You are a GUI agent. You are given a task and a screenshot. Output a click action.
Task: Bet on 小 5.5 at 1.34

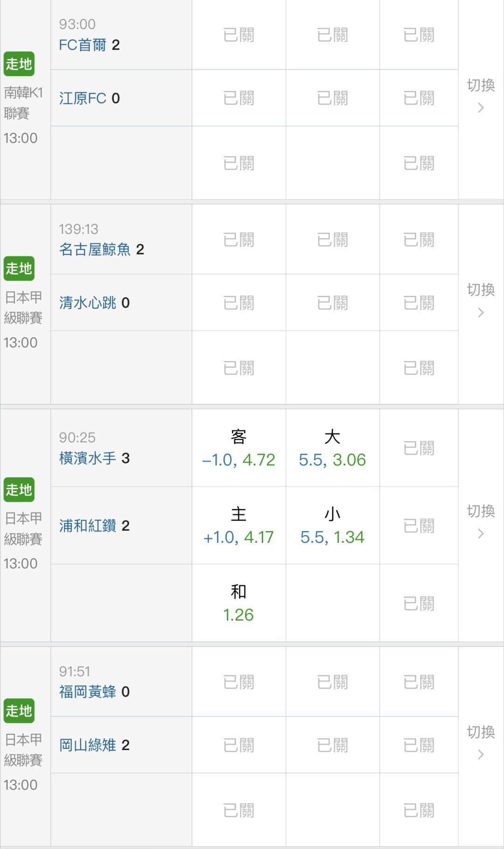click(x=332, y=526)
